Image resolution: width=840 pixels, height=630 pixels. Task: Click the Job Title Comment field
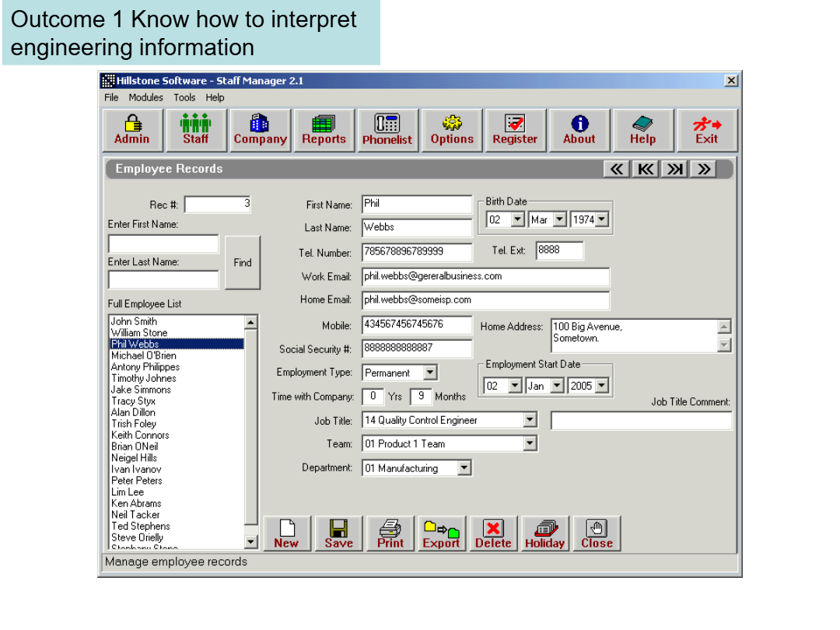(641, 421)
